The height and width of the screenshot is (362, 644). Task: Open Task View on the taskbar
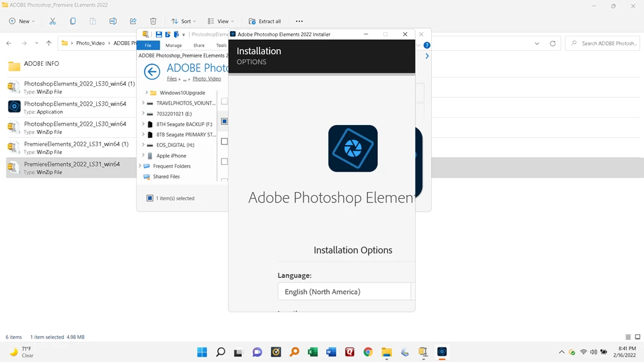point(238,352)
